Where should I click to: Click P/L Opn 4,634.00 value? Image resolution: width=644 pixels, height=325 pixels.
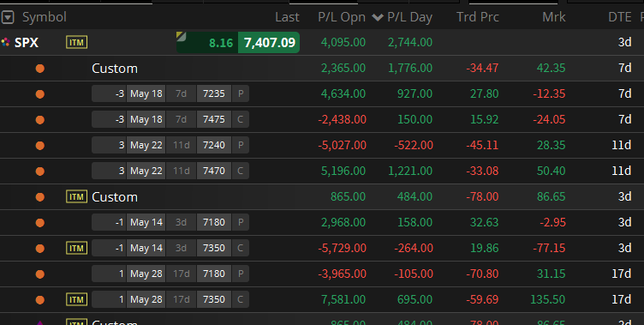coord(343,93)
